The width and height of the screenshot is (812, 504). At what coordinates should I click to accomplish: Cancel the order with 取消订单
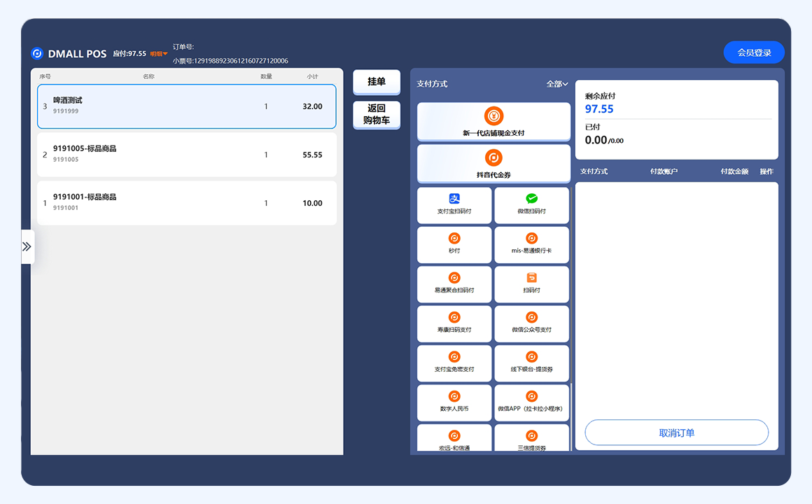(x=676, y=433)
